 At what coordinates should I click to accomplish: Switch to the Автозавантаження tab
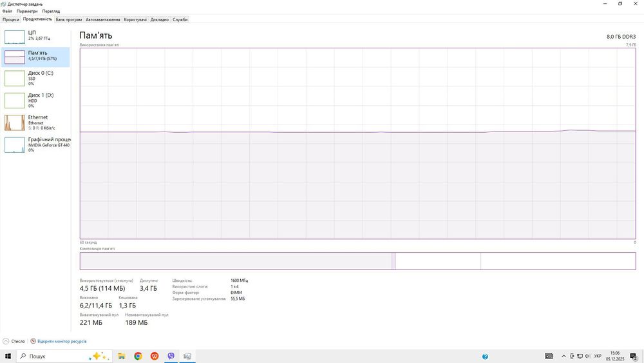click(x=102, y=19)
